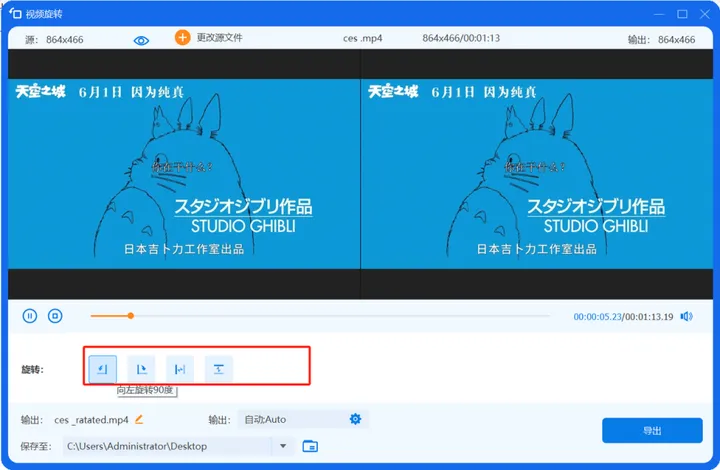Open output settings gear icon
The image size is (720, 470).
pyautogui.click(x=355, y=419)
